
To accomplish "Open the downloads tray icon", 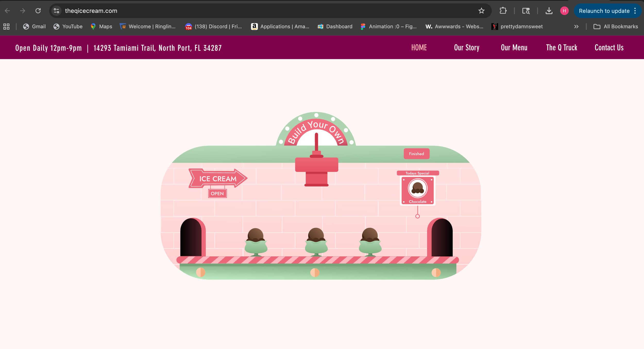I will coord(549,11).
